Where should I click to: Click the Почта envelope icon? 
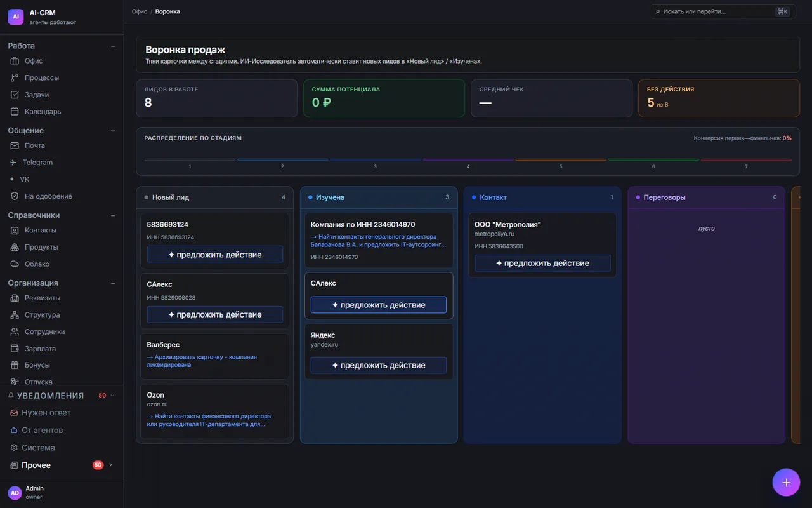coord(15,145)
